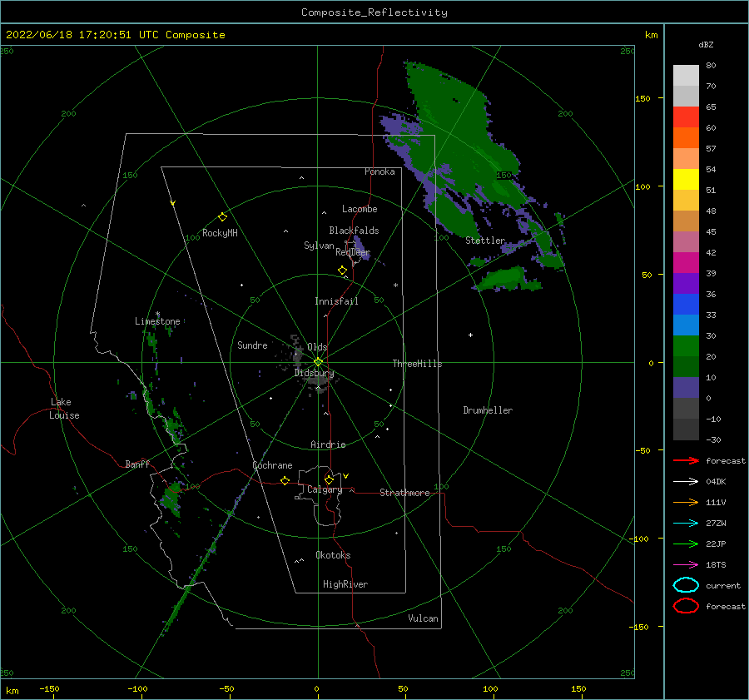This screenshot has height=700, width=749.
Task: Pick the slate-purple swatch below 10 dBZ
Action: pyautogui.click(x=686, y=388)
